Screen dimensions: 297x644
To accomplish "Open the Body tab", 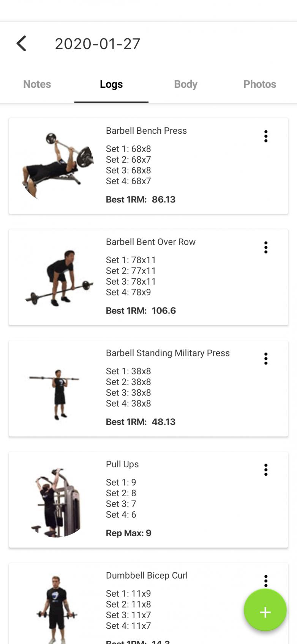I will pyautogui.click(x=186, y=84).
